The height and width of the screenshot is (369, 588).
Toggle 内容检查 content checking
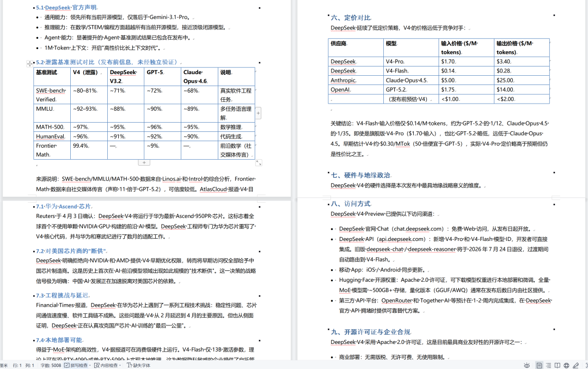[107, 364]
